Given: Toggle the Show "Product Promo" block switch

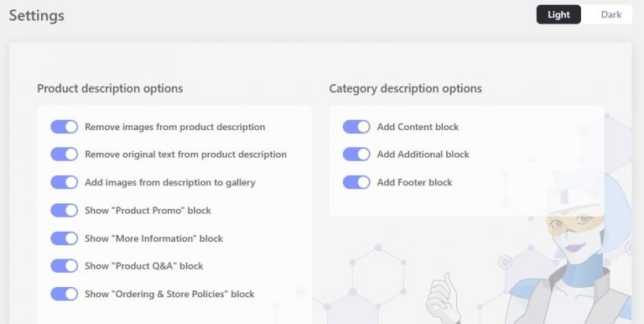Looking at the screenshot, I should coord(64,210).
